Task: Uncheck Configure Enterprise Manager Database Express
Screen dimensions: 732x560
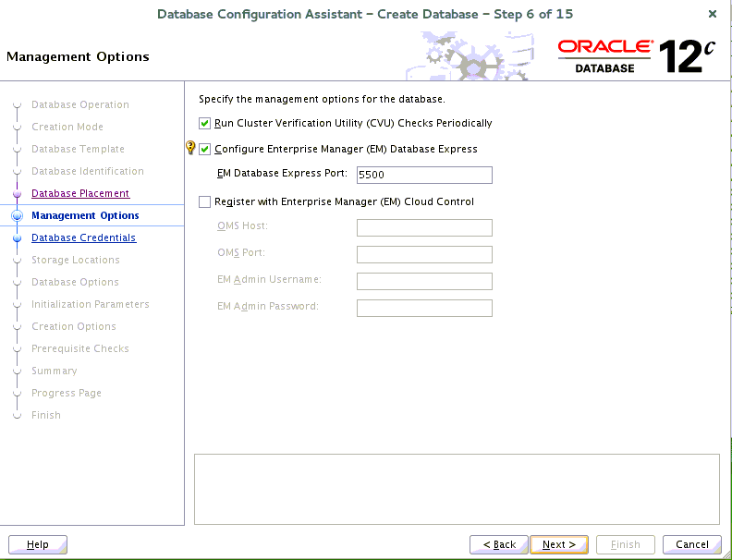Action: (204, 150)
